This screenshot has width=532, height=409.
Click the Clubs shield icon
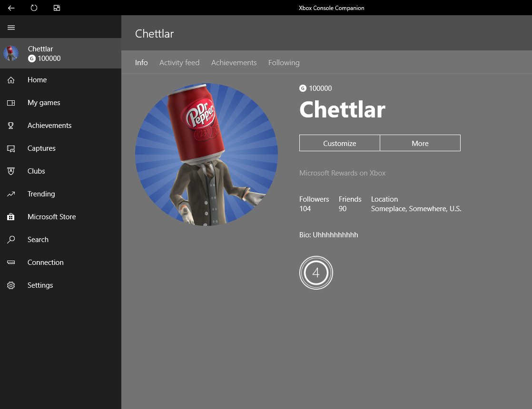[x=11, y=171]
